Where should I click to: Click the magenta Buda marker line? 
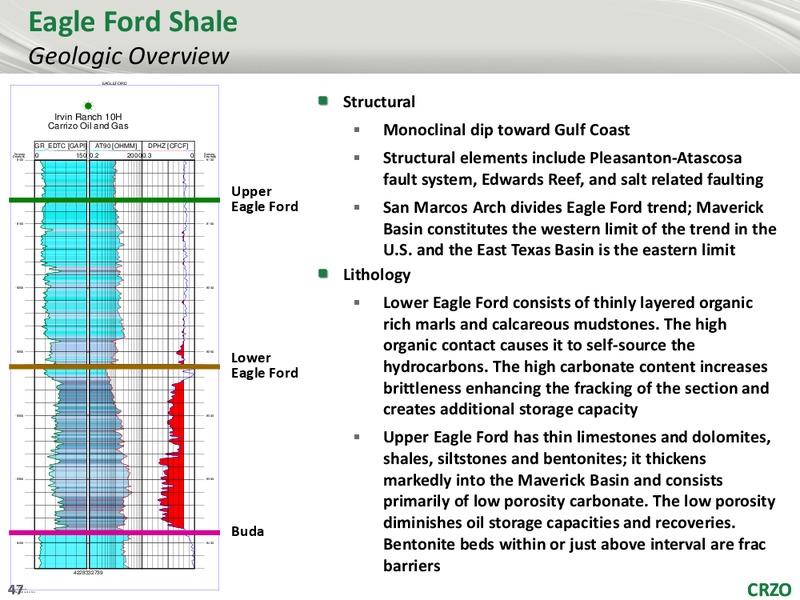pyautogui.click(x=114, y=532)
